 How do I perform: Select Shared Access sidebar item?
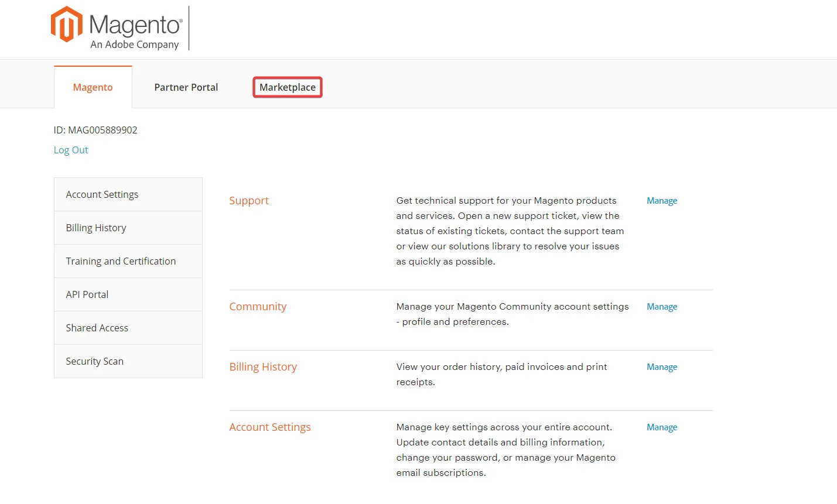(x=128, y=328)
